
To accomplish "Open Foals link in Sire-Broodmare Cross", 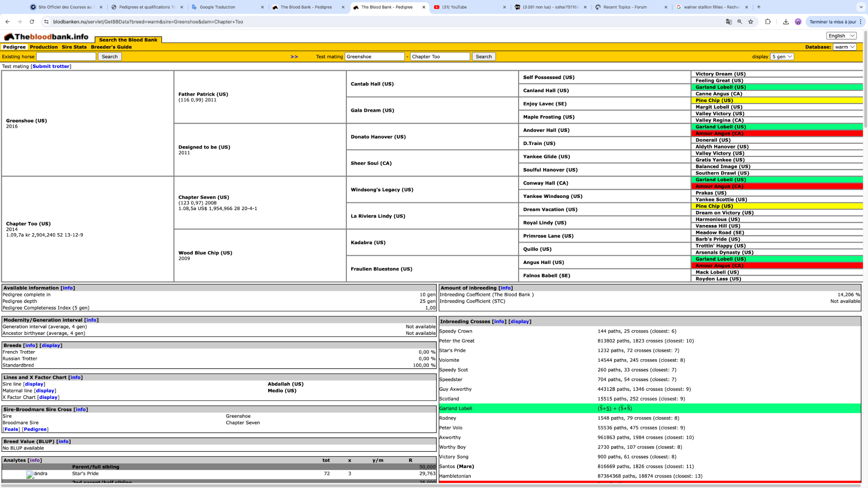I will click(11, 429).
